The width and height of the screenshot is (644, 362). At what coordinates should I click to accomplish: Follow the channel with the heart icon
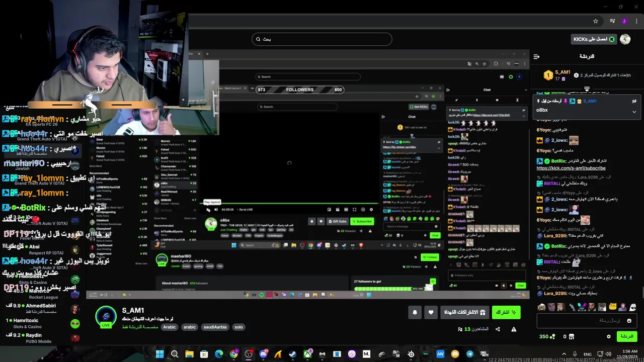click(431, 312)
